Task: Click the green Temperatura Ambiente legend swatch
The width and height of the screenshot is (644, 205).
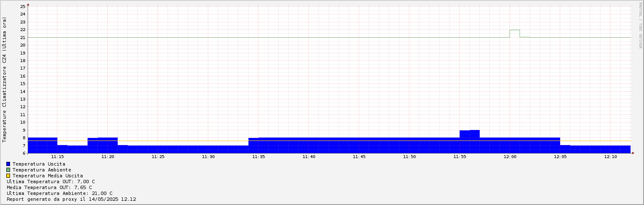Action: pos(8,170)
